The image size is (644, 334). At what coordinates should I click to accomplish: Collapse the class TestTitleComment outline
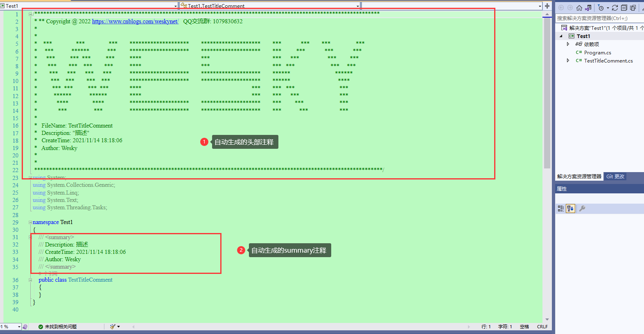point(30,280)
